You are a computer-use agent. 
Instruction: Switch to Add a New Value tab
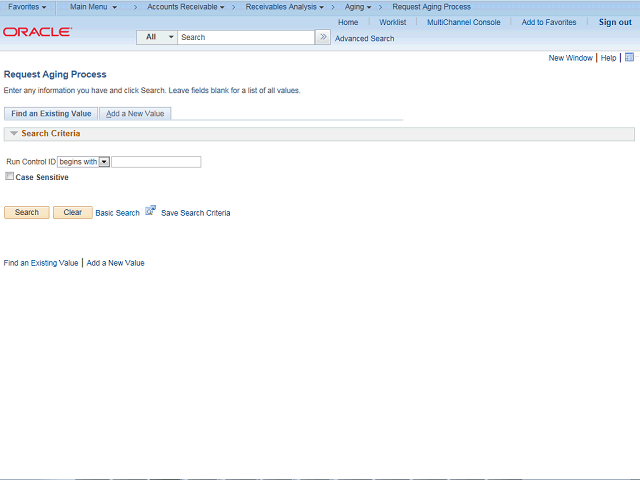(x=135, y=113)
